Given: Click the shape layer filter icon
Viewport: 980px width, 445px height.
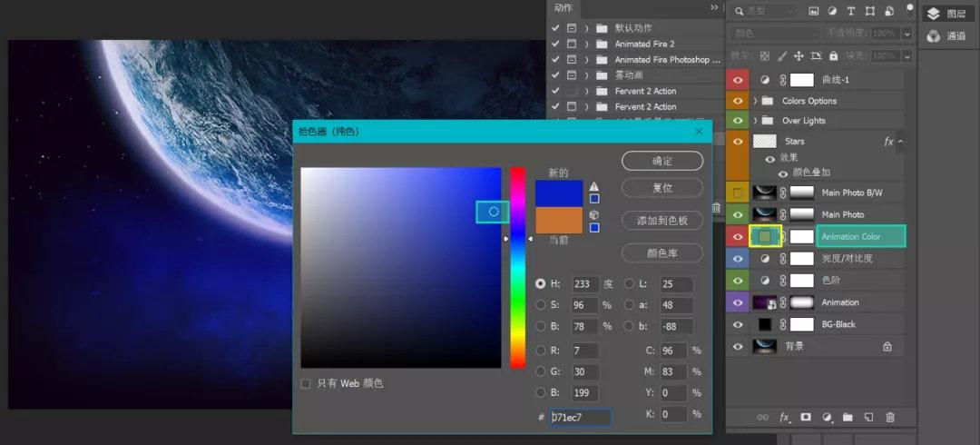Looking at the screenshot, I should (x=869, y=11).
